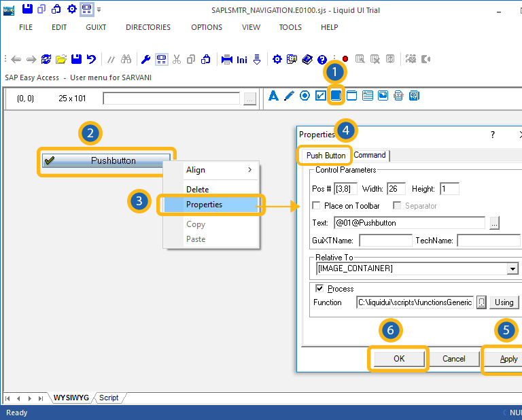This screenshot has height=420, width=522.
Task: Click the Print icon in toolbar
Action: pos(227,59)
